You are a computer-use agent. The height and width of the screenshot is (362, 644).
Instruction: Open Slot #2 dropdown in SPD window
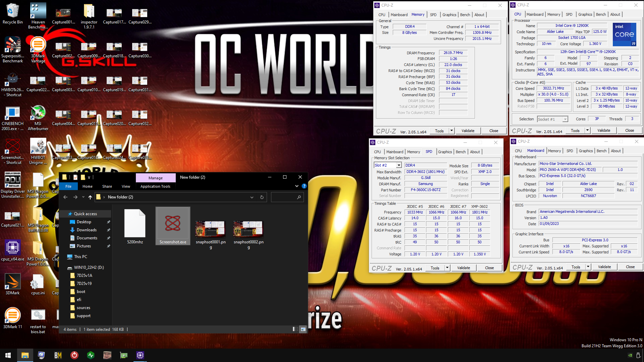coord(399,165)
